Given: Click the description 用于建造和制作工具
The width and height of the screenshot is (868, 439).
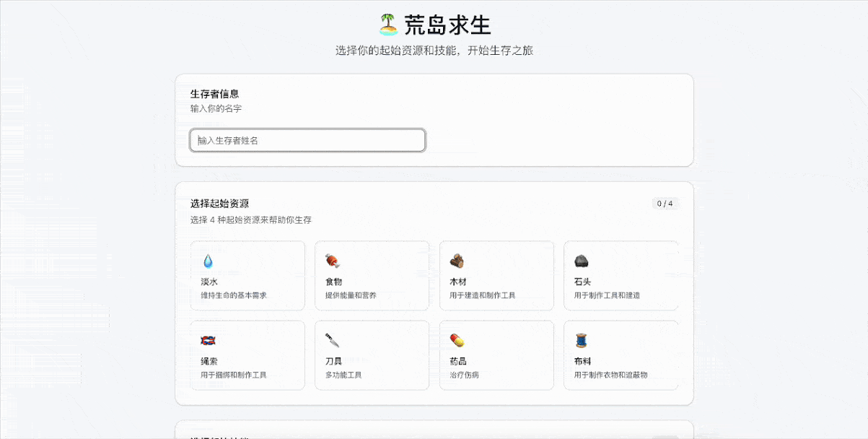Looking at the screenshot, I should tap(483, 295).
